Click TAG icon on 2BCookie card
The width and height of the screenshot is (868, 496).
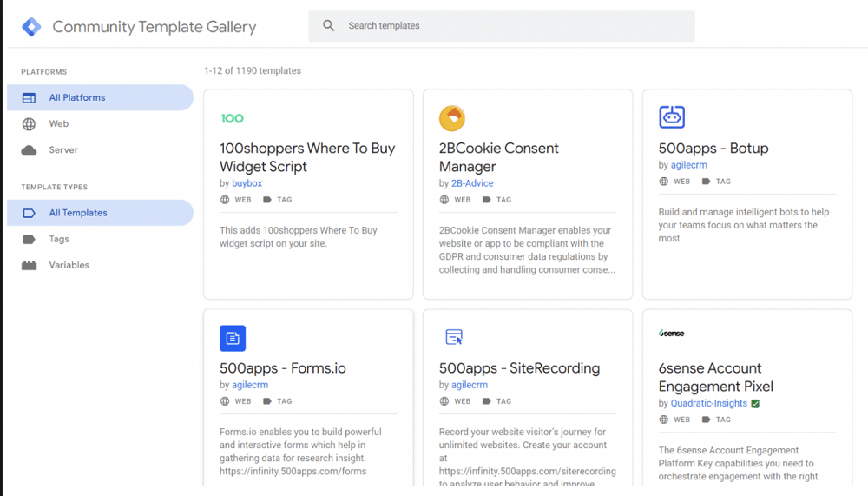click(x=487, y=200)
